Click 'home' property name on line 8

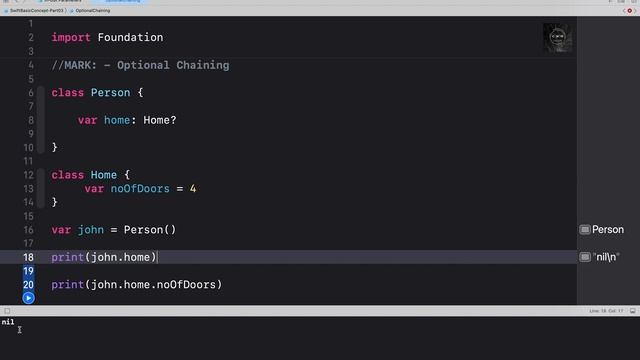[117, 120]
